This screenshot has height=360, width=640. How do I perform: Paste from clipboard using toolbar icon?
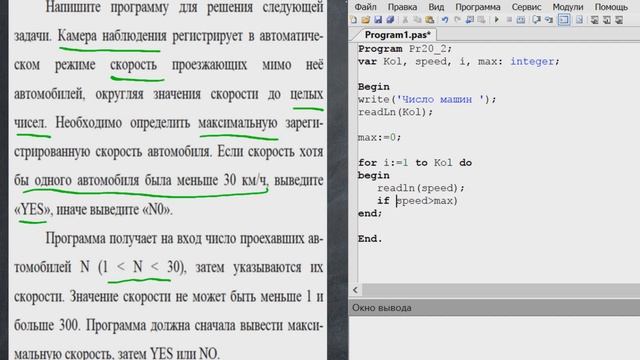click(429, 20)
